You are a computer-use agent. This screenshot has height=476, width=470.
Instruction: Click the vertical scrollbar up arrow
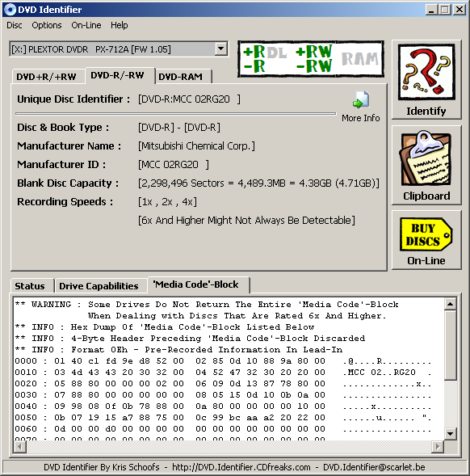451,304
